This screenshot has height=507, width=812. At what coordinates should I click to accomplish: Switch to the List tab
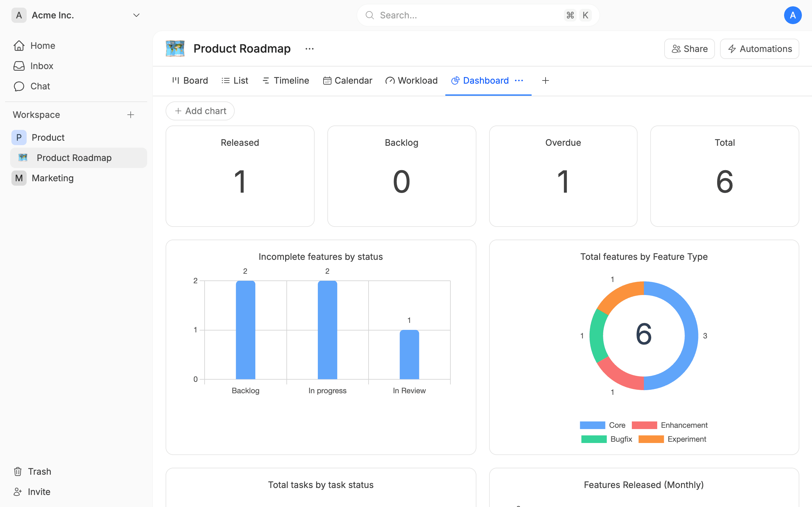point(234,80)
